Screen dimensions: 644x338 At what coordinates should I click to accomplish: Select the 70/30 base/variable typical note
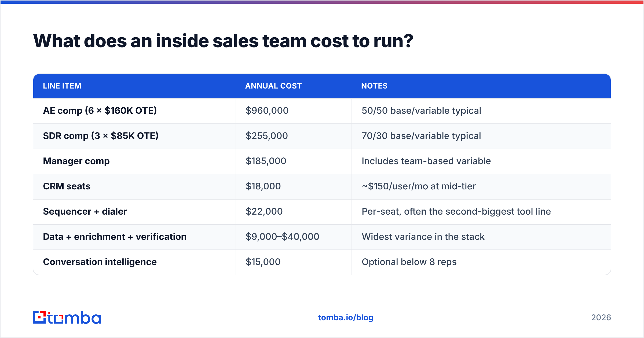(x=421, y=136)
